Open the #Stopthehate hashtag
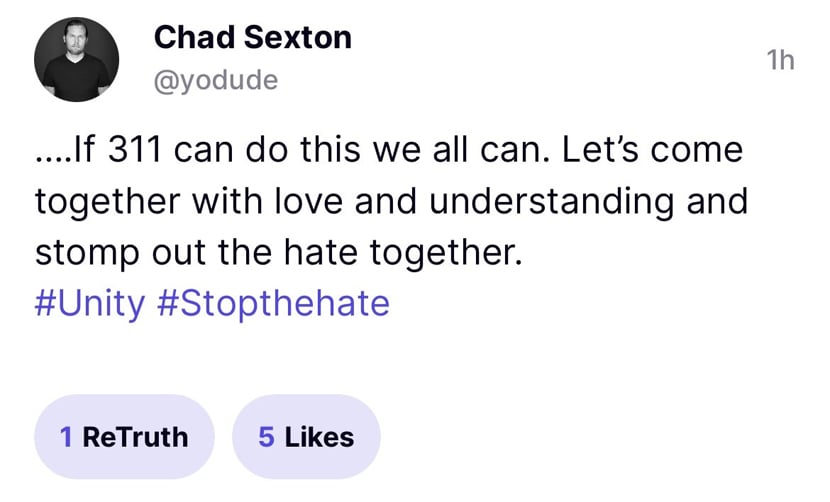Screen dimensions: 830x502 click(273, 303)
